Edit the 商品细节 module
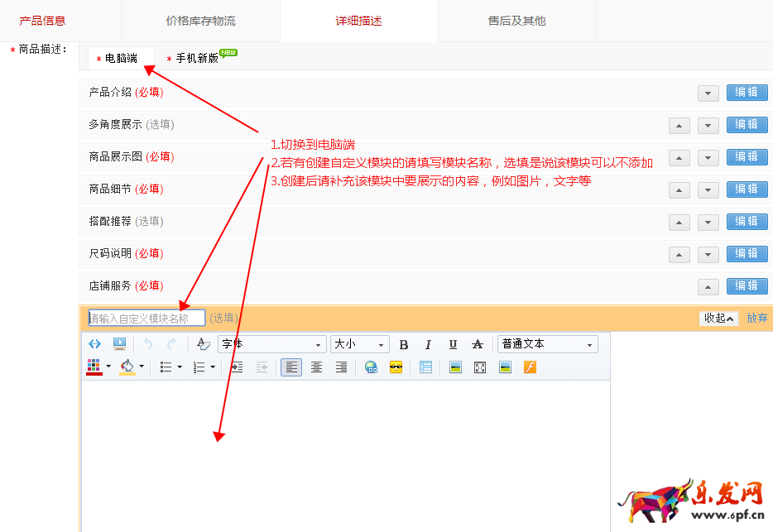This screenshot has height=532, width=773. point(747,189)
